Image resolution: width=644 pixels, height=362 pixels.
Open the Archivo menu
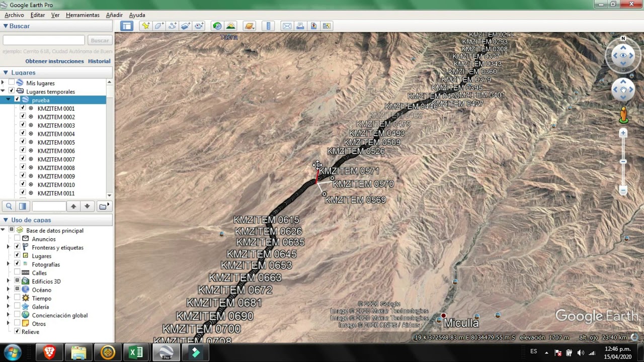click(14, 15)
